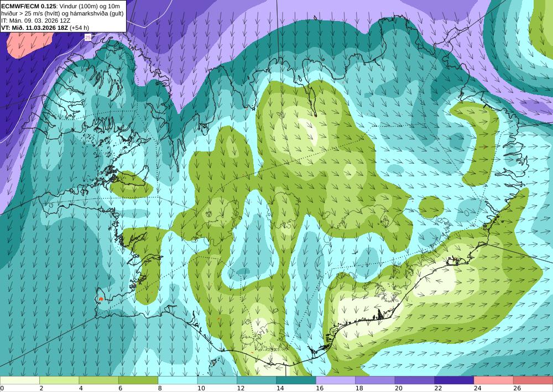Click the above-26 m/s salmon swatch
This screenshot has height=392, width=553.
coord(533,380)
